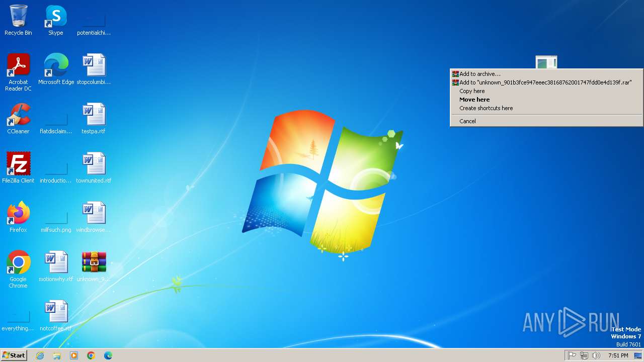Select the stopcolumbi... Word document

pos(94,69)
